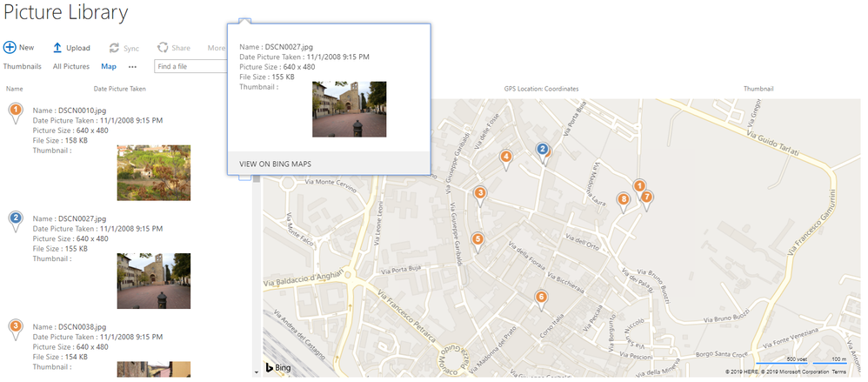868x382 pixels.
Task: Click File Size : 155 KB in popup
Action: pyautogui.click(x=267, y=77)
